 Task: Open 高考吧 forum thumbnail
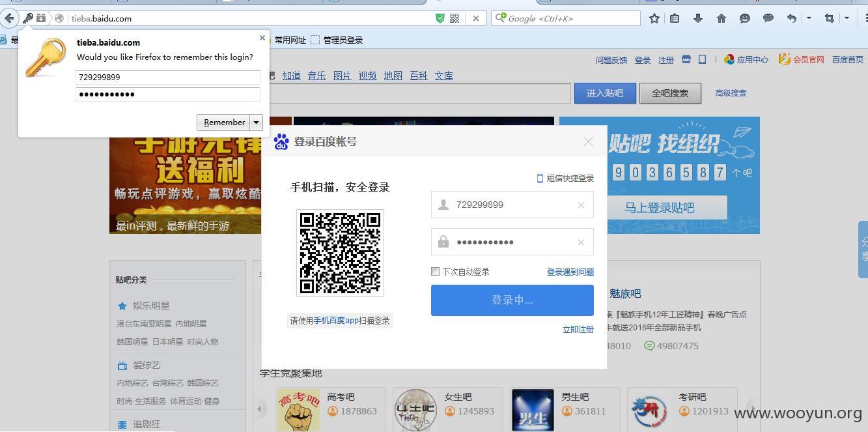click(x=298, y=410)
